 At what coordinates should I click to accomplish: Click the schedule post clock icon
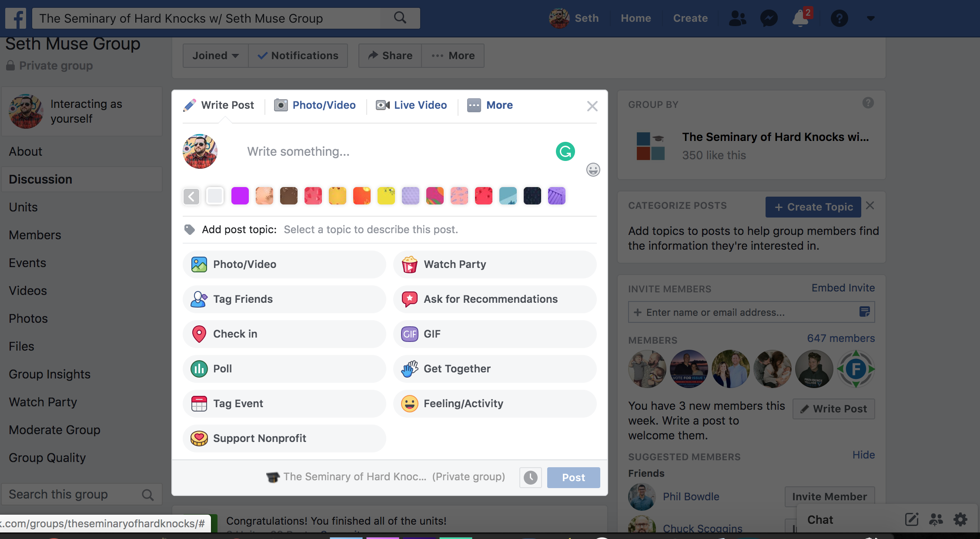pos(531,478)
